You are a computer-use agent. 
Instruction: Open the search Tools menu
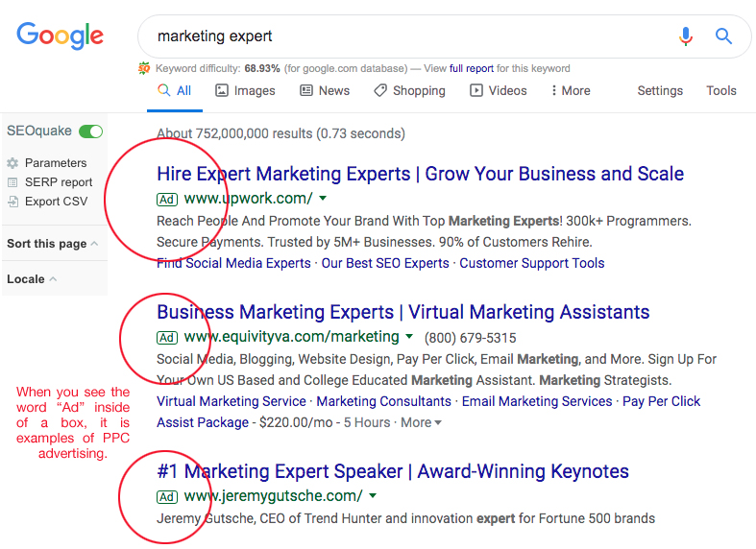tap(721, 90)
